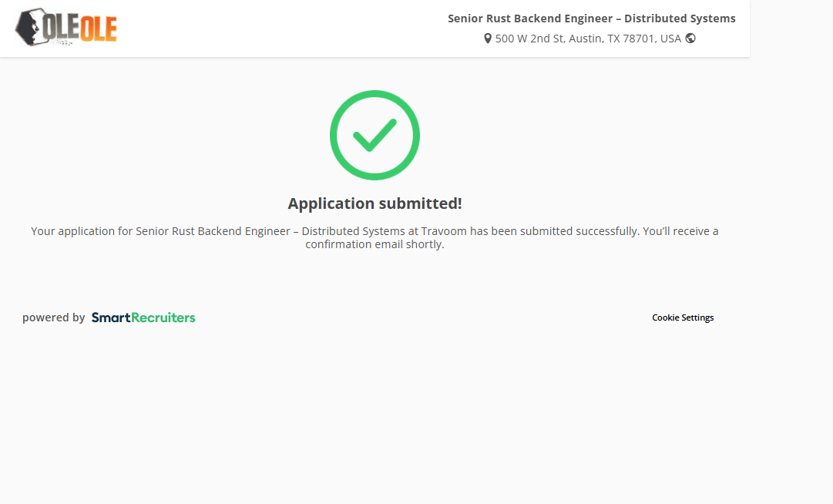
Task: Click the location pin icon
Action: 488,39
